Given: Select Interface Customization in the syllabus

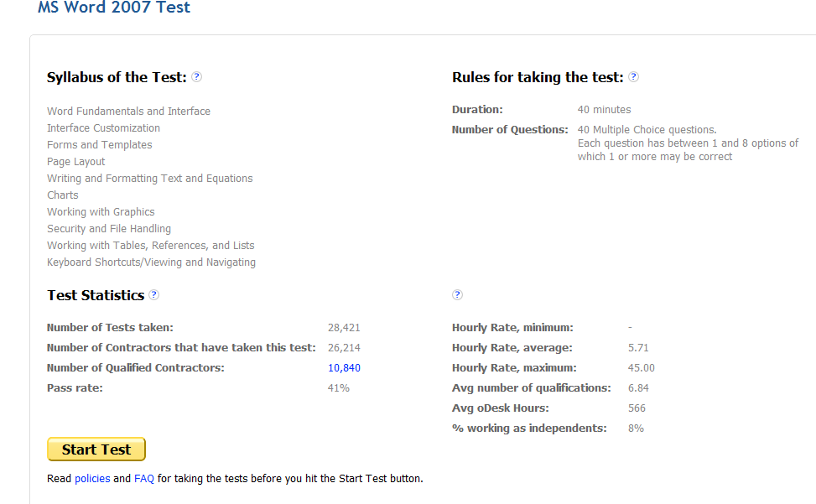Looking at the screenshot, I should (x=103, y=127).
